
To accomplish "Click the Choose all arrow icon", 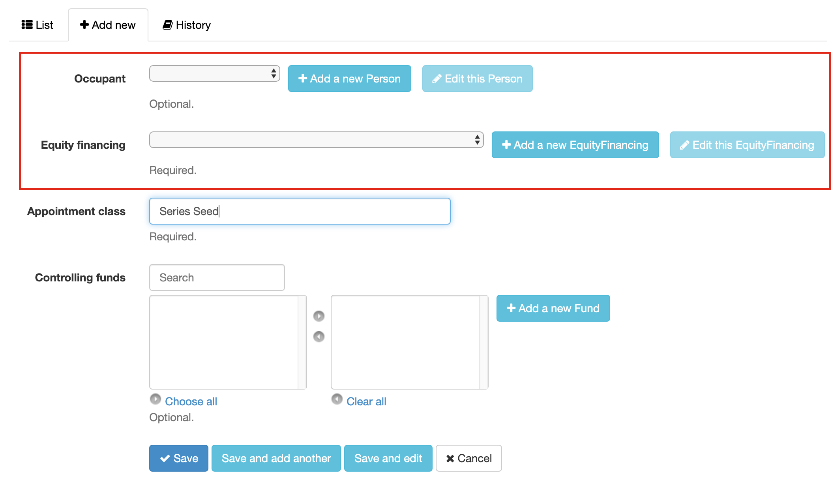I will [155, 399].
